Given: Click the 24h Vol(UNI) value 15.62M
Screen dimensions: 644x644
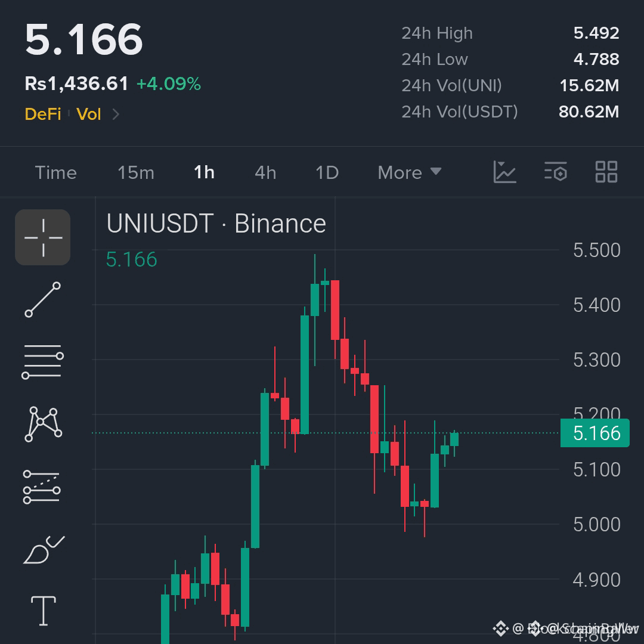Looking at the screenshot, I should 589,85.
